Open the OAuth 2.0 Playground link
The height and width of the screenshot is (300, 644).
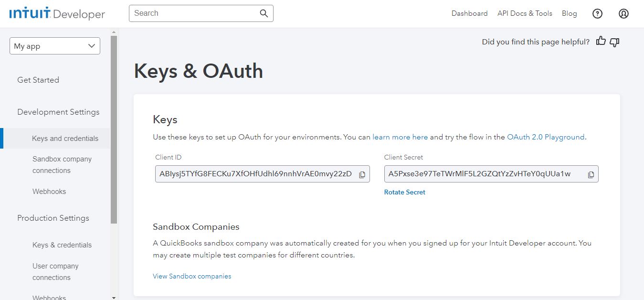[x=546, y=137]
